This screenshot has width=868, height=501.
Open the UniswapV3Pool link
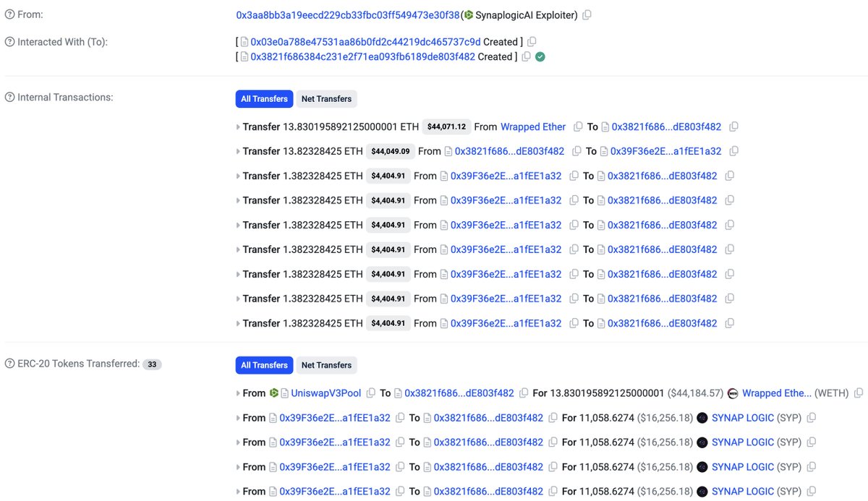pos(326,393)
